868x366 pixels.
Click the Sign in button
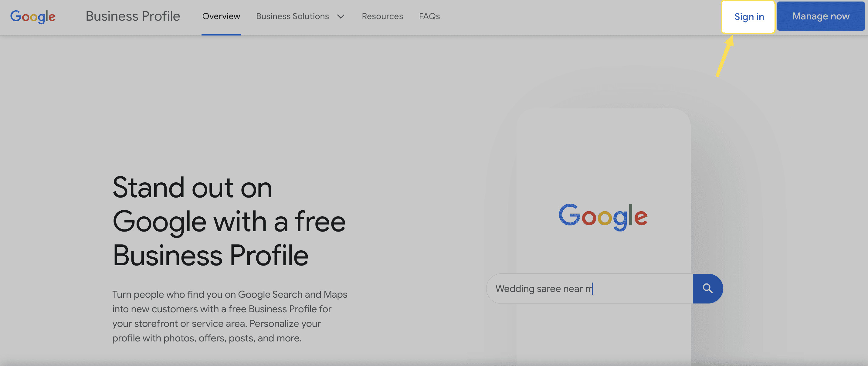749,17
